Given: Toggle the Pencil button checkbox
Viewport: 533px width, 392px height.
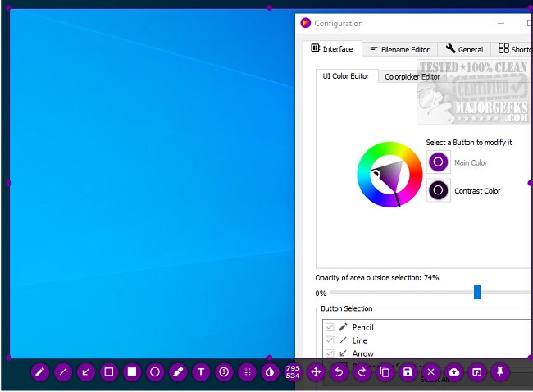Looking at the screenshot, I should [330, 327].
